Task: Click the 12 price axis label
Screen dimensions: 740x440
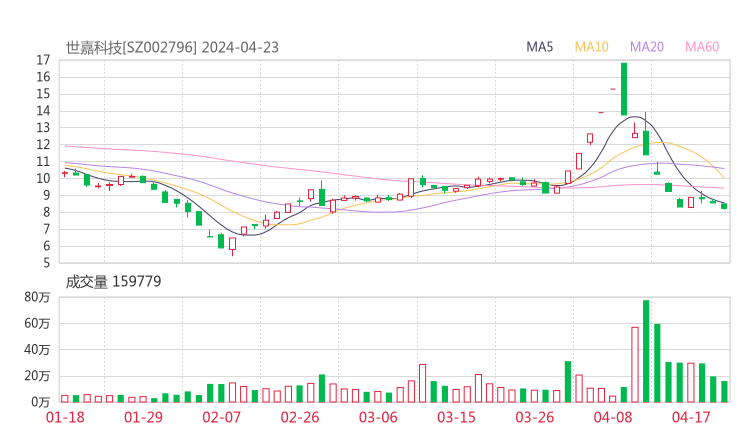Action: (43, 145)
